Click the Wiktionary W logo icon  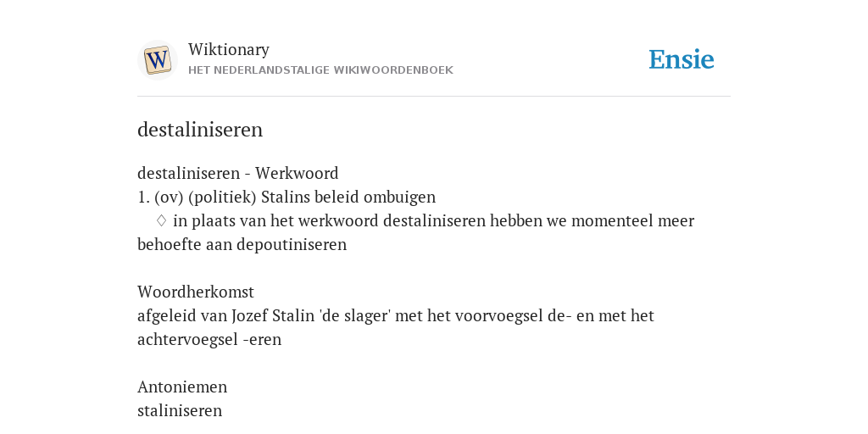157,60
